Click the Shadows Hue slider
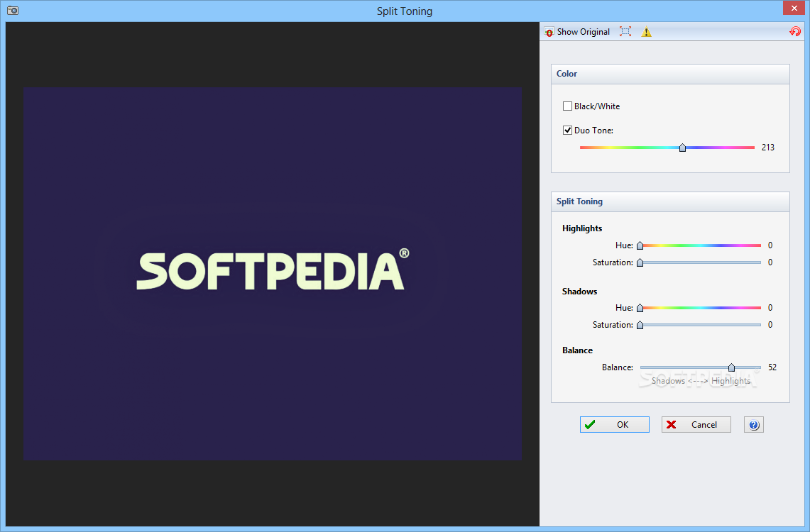The height and width of the screenshot is (532, 810). 700,308
